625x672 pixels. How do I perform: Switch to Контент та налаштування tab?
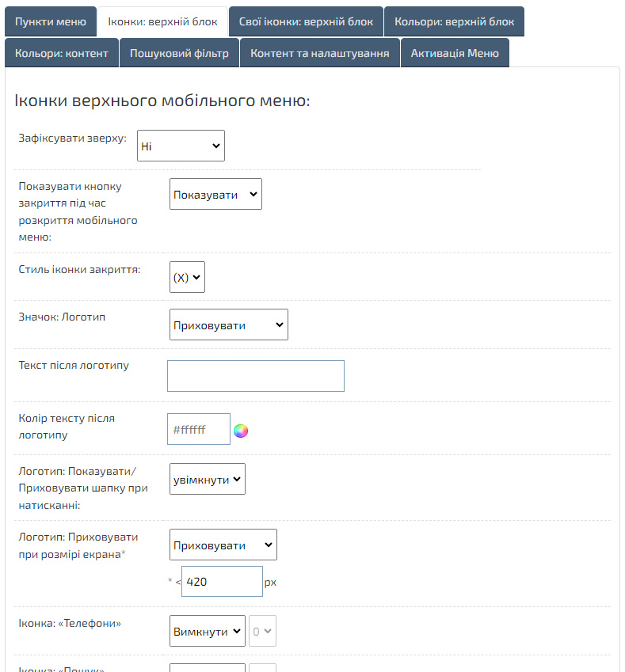319,53
